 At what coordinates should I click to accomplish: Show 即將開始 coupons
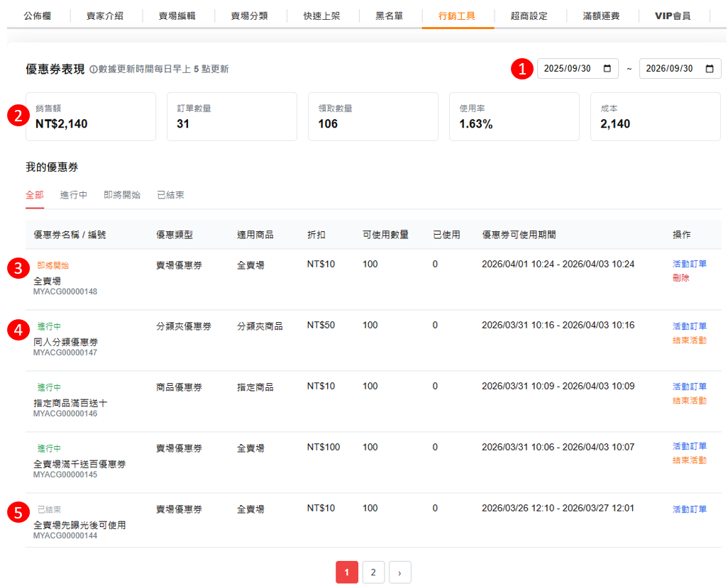click(x=122, y=195)
